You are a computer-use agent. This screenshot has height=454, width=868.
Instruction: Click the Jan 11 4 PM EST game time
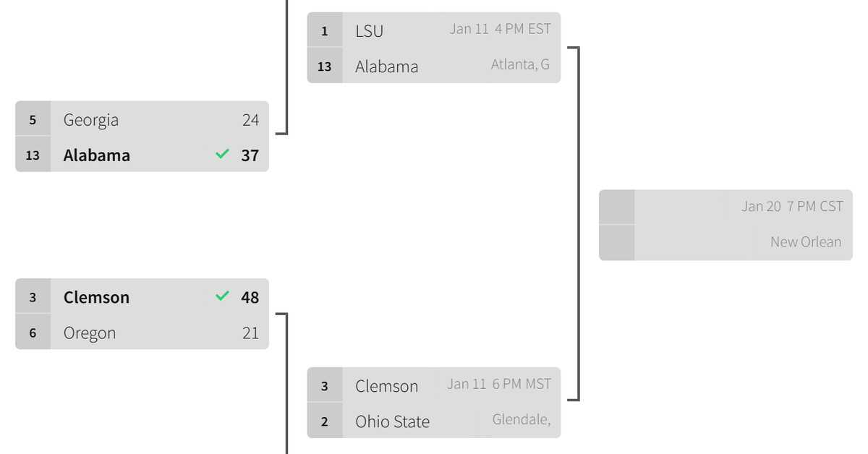pyautogui.click(x=500, y=29)
